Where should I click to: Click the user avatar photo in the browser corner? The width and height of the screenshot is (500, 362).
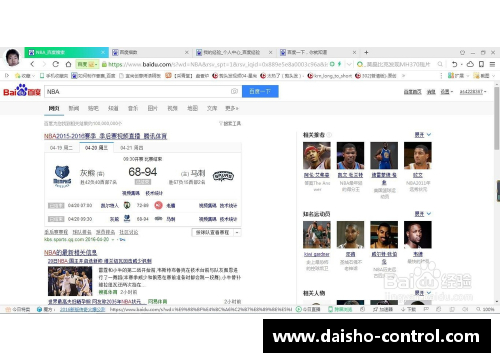tap(13, 57)
